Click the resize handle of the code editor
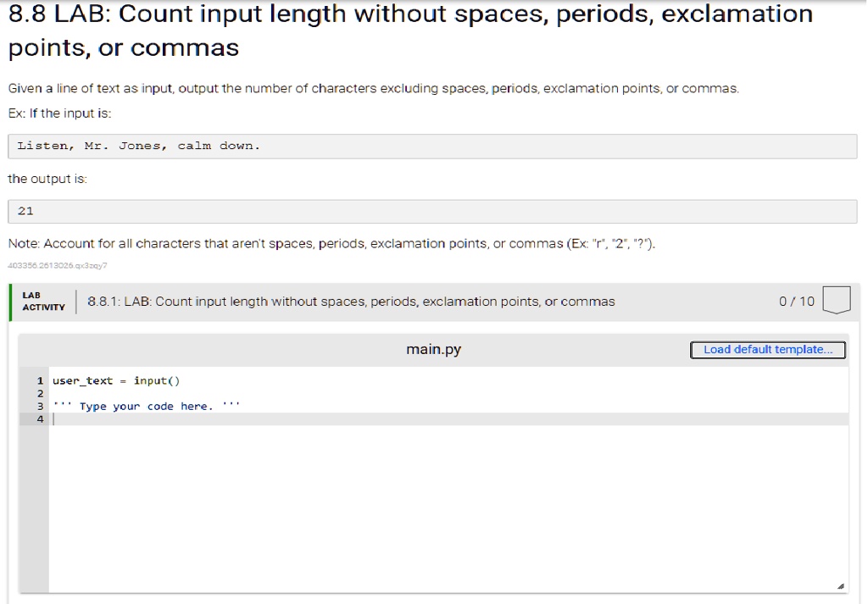868x604 pixels. pos(842,585)
